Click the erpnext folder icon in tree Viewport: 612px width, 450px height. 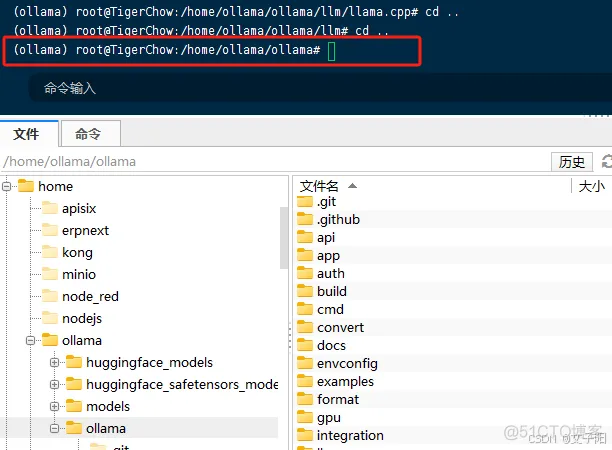coord(50,230)
